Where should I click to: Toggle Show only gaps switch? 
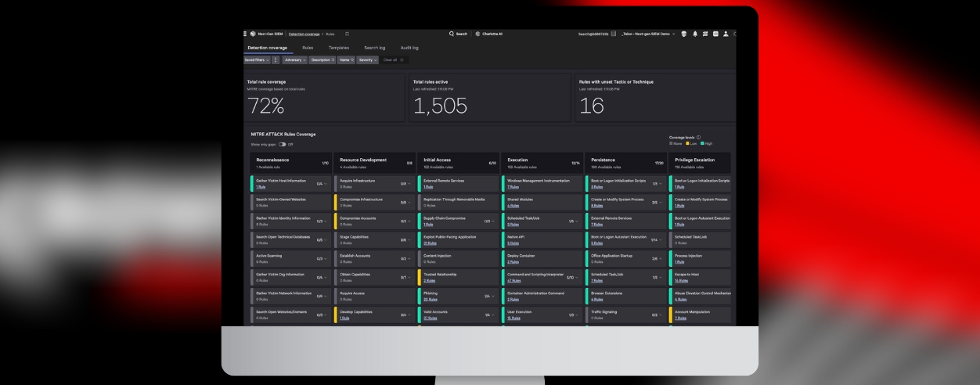283,144
